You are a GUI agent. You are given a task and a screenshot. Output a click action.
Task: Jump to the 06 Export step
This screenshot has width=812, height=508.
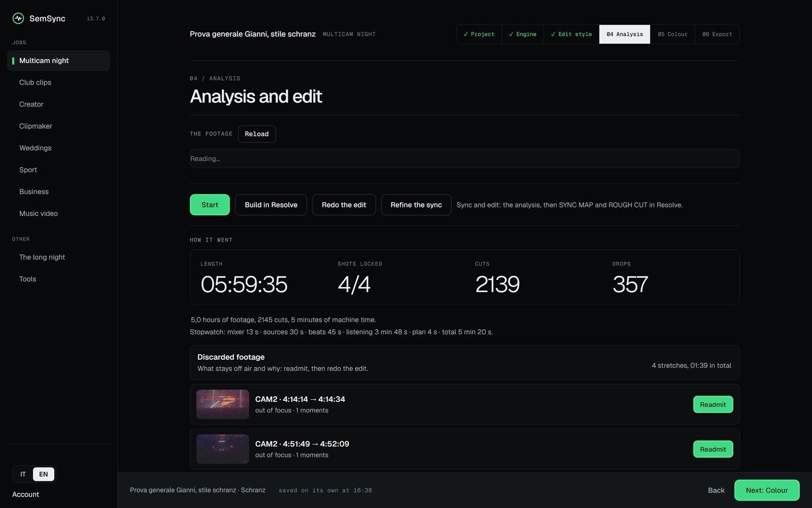tap(717, 35)
